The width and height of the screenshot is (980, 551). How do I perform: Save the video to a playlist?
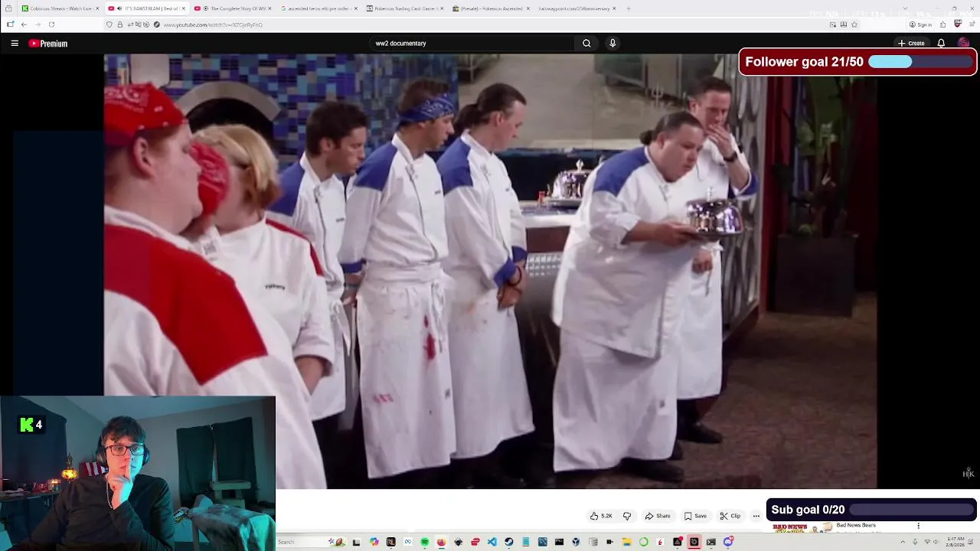[695, 516]
